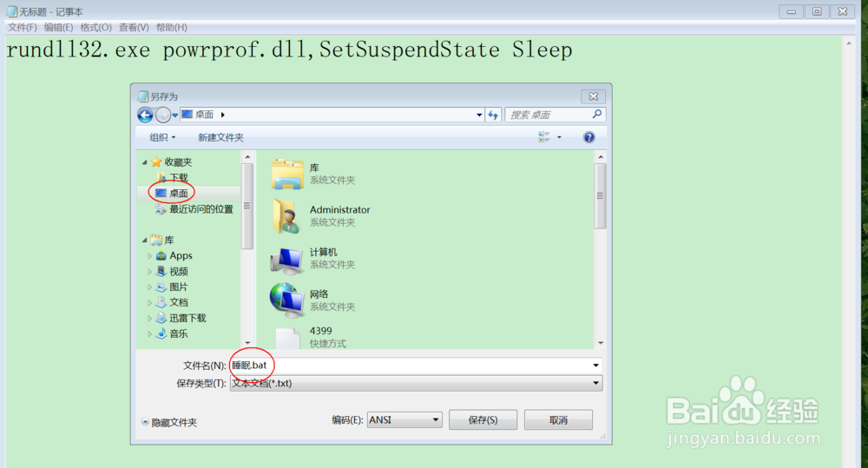Click the change view icon
Viewport: 868px width, 468px height.
[544, 137]
